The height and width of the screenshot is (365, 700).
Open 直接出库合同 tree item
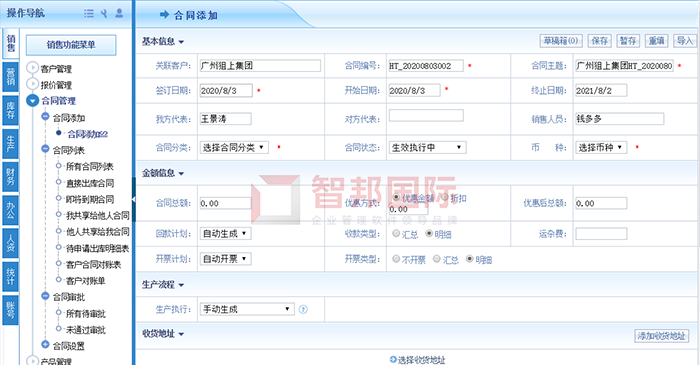click(x=90, y=183)
